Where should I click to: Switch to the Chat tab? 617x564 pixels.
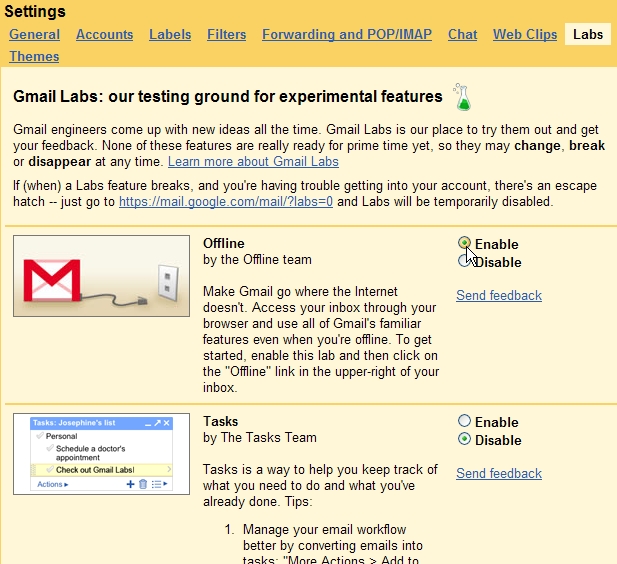[x=462, y=34]
